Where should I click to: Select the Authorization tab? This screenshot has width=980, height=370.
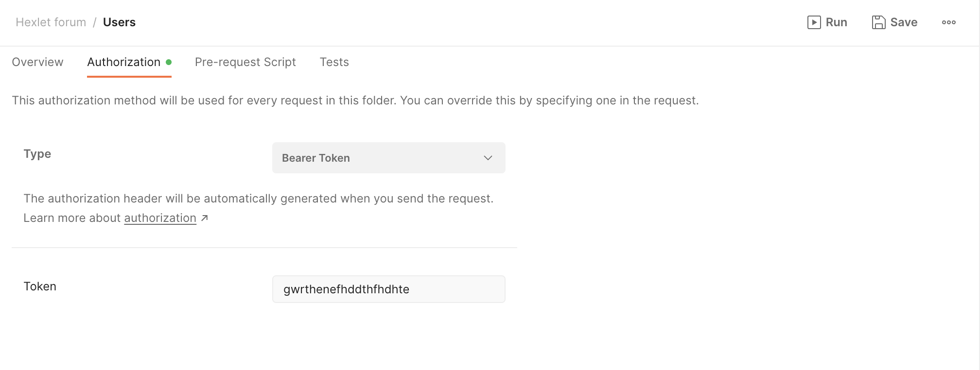tap(124, 62)
